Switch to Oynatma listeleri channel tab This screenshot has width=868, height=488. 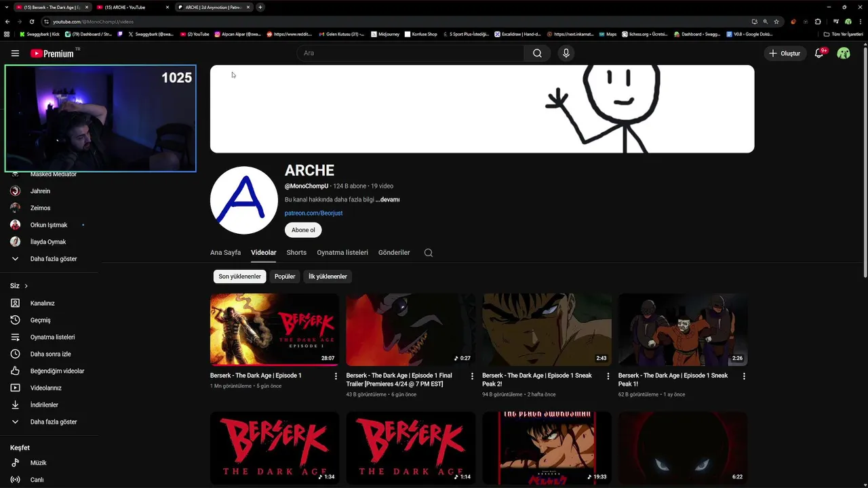click(342, 252)
